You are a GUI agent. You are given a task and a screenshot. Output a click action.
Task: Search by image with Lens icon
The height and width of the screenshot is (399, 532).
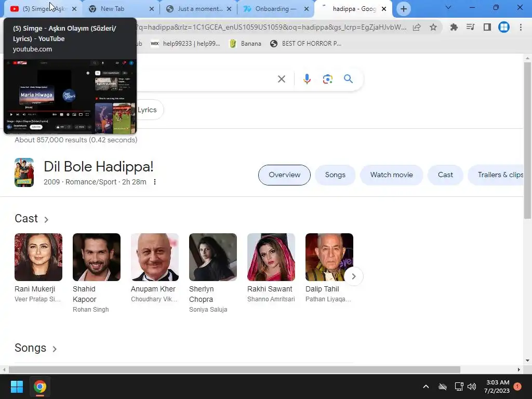click(327, 79)
